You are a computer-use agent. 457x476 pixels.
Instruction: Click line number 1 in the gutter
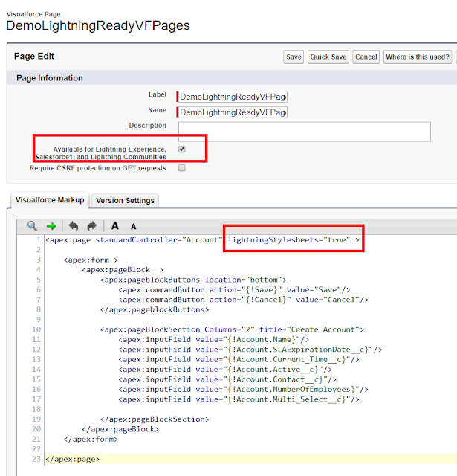coord(39,239)
